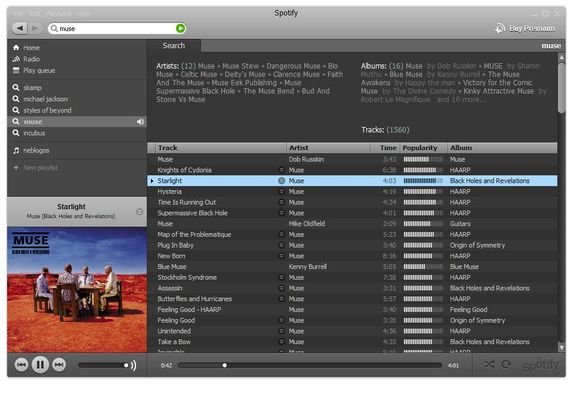Toggle repeat mode
The width and height of the screenshot is (580, 399).
[506, 364]
